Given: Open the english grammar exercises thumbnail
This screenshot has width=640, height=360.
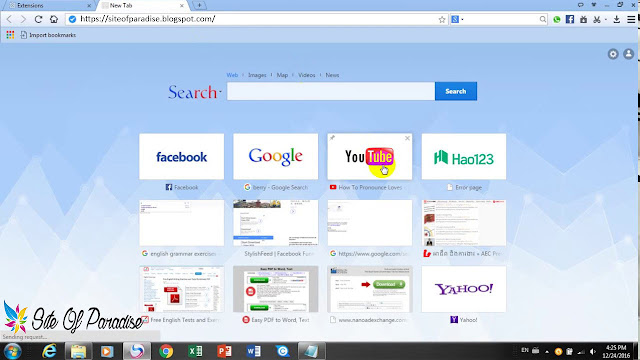Looking at the screenshot, I should (x=182, y=223).
